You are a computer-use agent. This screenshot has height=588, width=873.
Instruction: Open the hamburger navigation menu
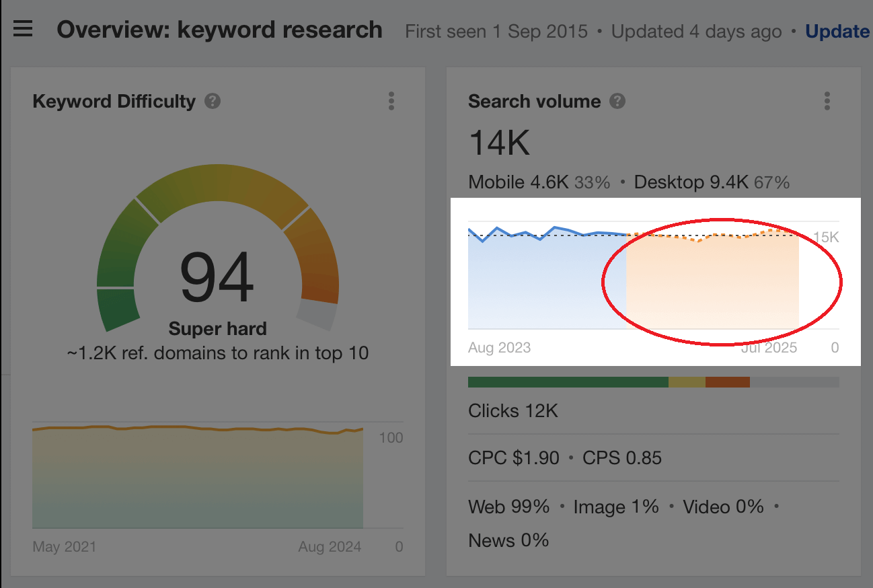[24, 28]
